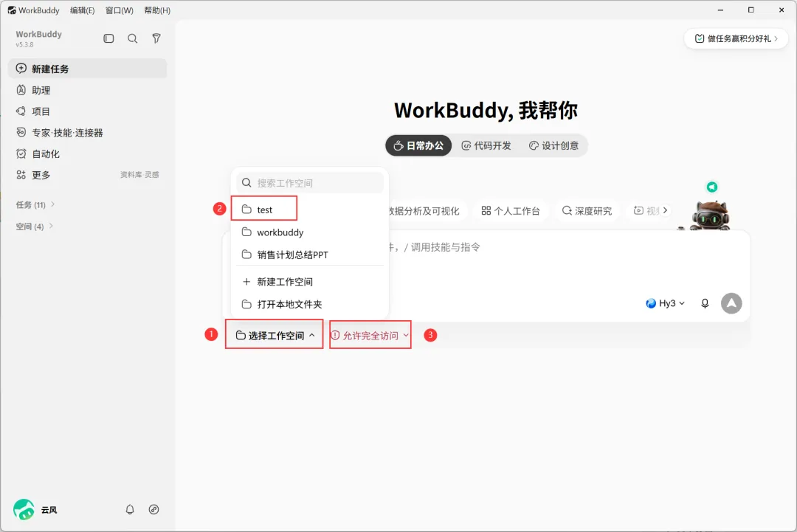Select the 深度研究 suggestion chip

(x=587, y=211)
